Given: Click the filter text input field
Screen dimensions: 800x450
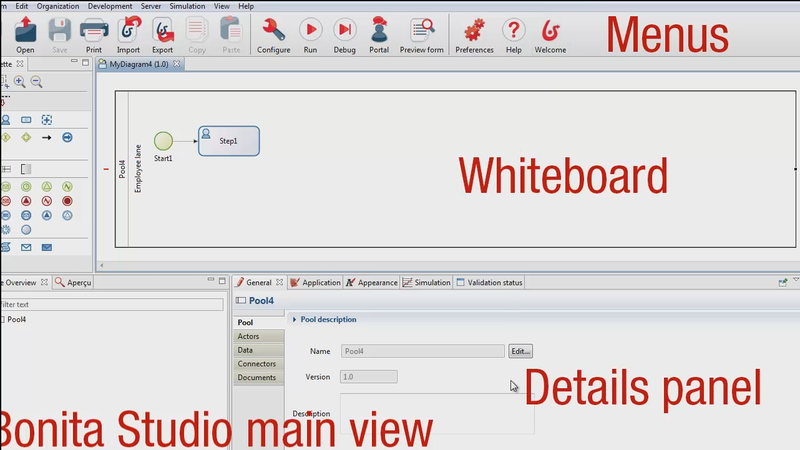Looking at the screenshot, I should (x=111, y=304).
